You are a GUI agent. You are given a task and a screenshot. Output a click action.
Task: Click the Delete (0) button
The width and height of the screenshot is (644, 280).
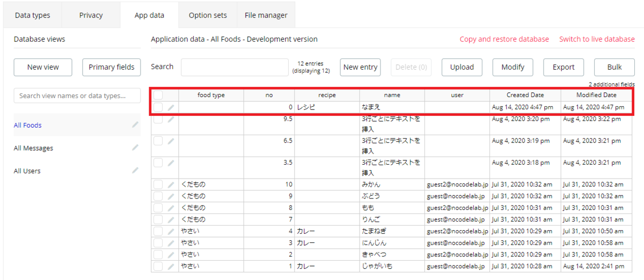(x=411, y=67)
